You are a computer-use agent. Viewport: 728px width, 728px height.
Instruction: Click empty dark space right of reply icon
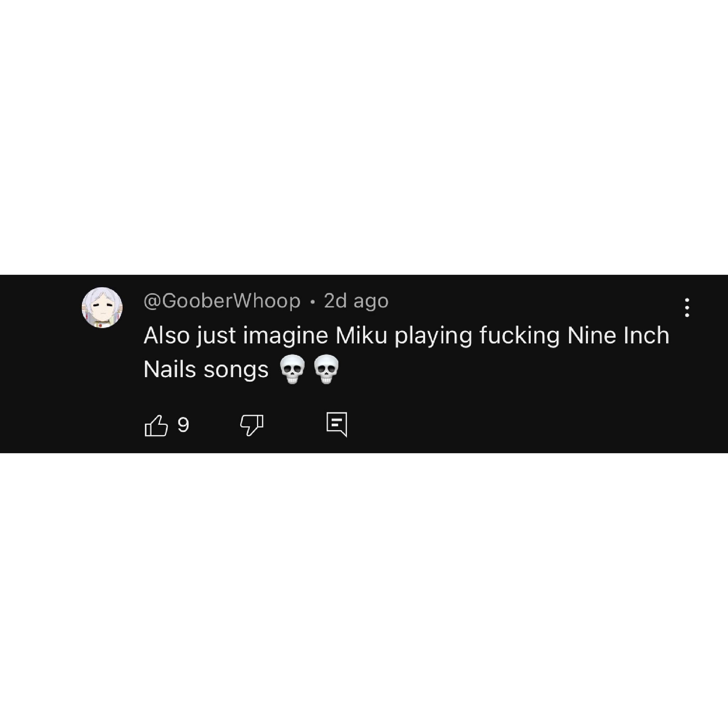point(528,425)
